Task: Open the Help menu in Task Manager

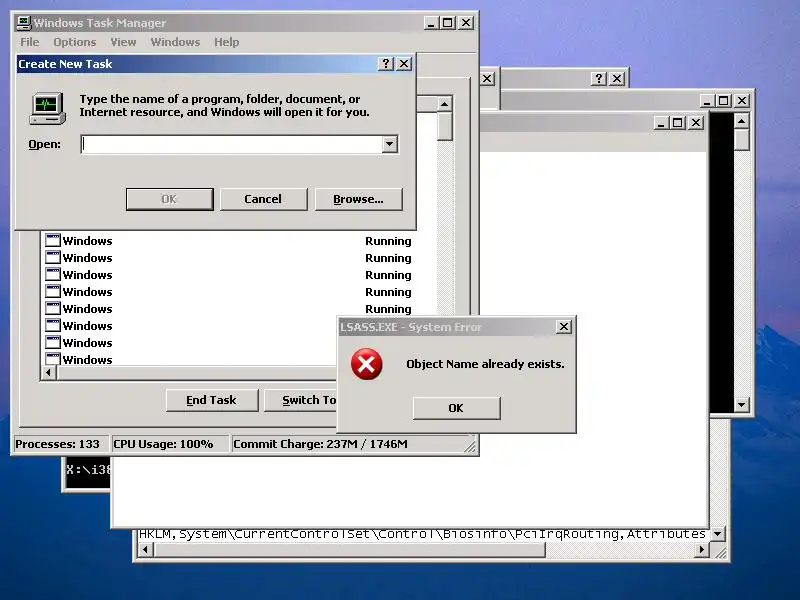Action: [227, 42]
